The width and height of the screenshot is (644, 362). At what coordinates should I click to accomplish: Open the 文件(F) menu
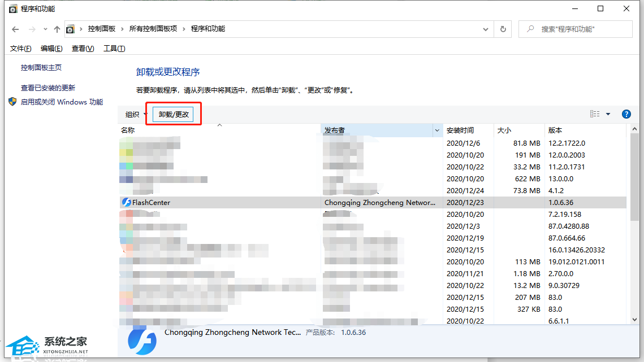tap(20, 49)
